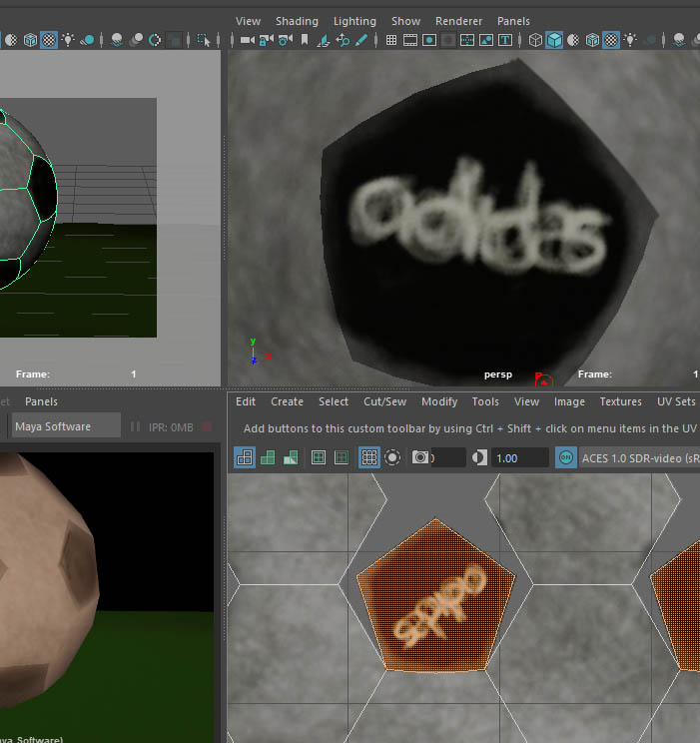This screenshot has width=700, height=743.
Task: Click the UV distortion display icon
Action: click(291, 457)
